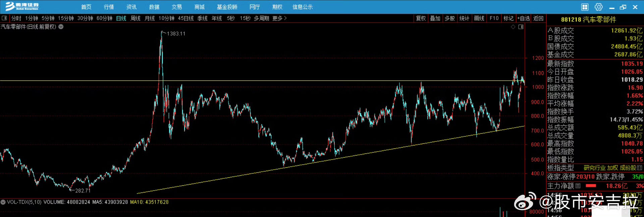Screen dimensions: 644x217
Task: Open 网厅 menu
Action: click(255, 7)
